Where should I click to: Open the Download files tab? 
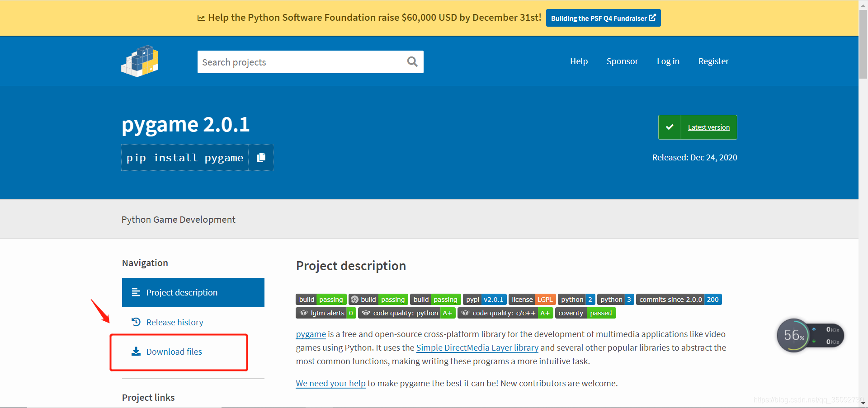pyautogui.click(x=193, y=352)
